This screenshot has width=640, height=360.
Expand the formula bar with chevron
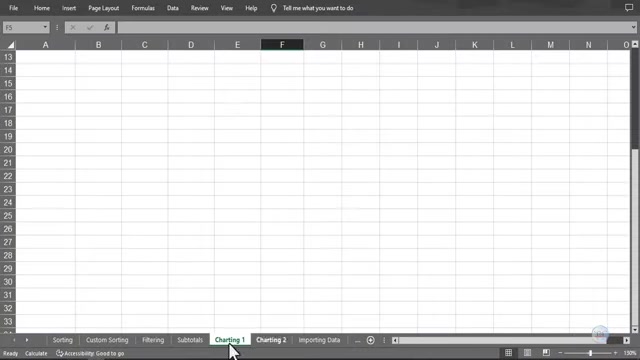tap(633, 27)
